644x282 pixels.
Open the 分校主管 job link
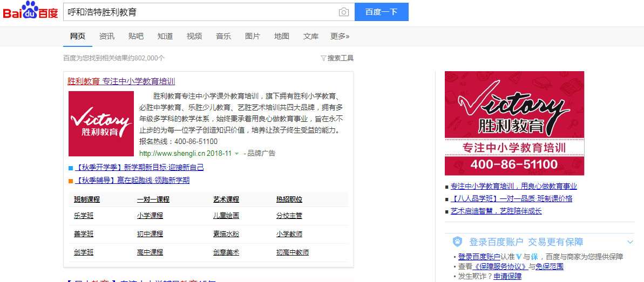point(289,216)
